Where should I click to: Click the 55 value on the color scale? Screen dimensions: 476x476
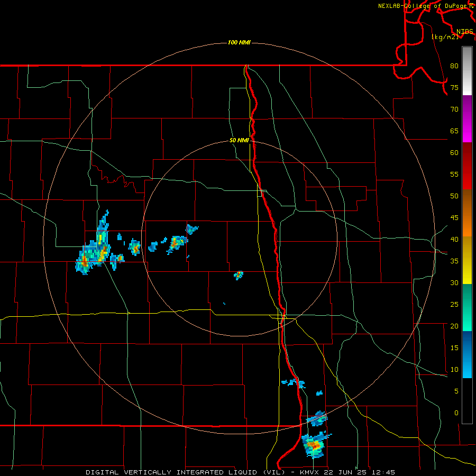click(x=454, y=174)
